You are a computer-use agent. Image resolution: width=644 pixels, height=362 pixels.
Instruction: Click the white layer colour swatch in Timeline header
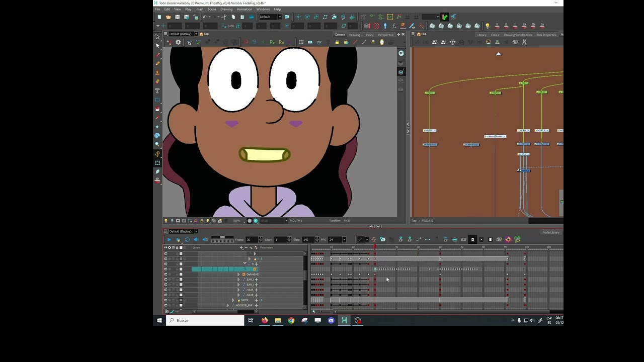(x=181, y=247)
